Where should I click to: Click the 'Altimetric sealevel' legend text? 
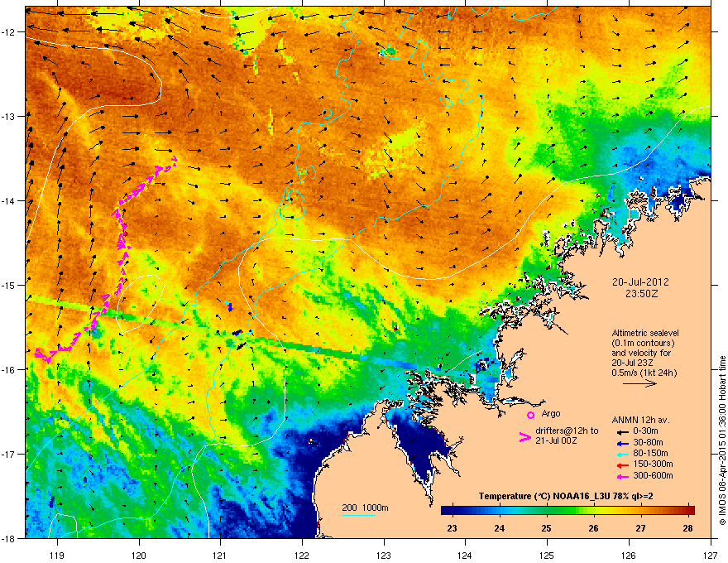point(645,333)
